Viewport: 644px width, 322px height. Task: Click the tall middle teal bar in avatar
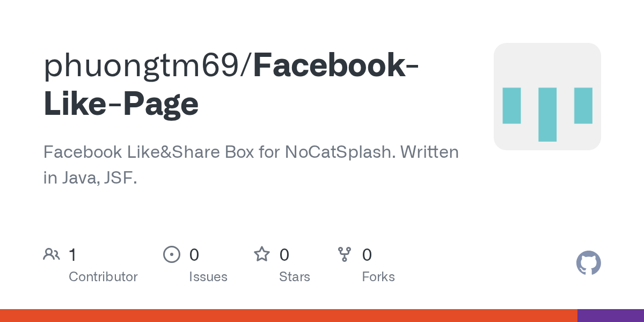pyautogui.click(x=547, y=114)
